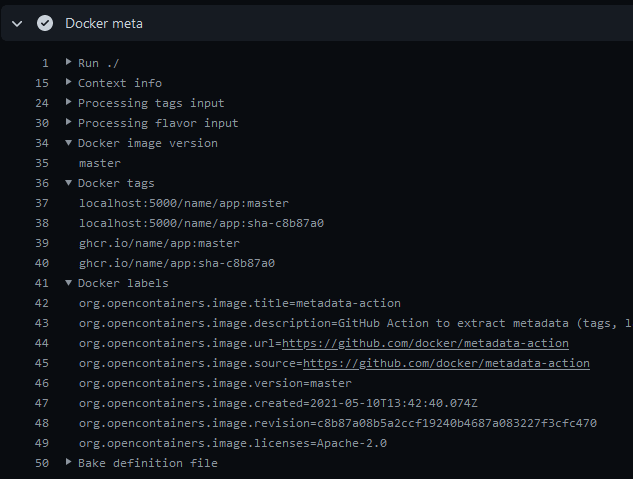The width and height of the screenshot is (633, 479).
Task: Click the Docker meta step title
Action: pos(104,23)
